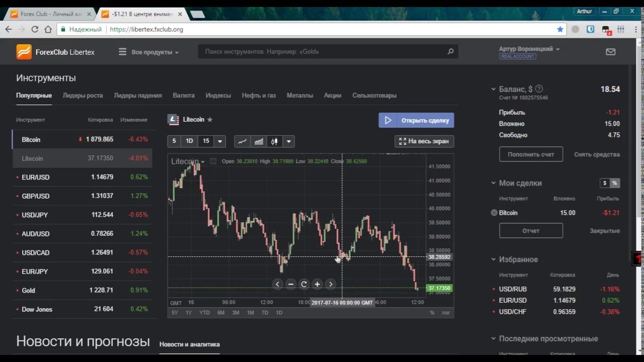The width and height of the screenshot is (644, 362).
Task: Collapse Последние просмотренные section
Action: pyautogui.click(x=493, y=338)
